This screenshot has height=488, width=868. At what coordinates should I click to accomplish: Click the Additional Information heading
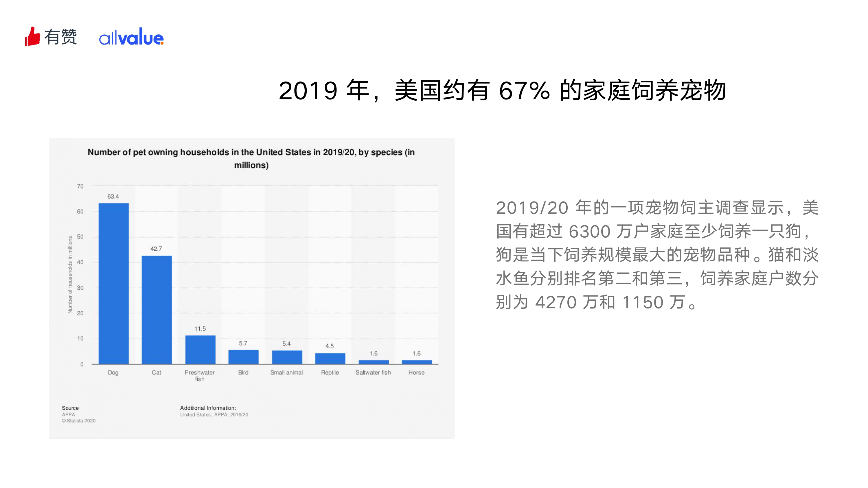[x=208, y=408]
